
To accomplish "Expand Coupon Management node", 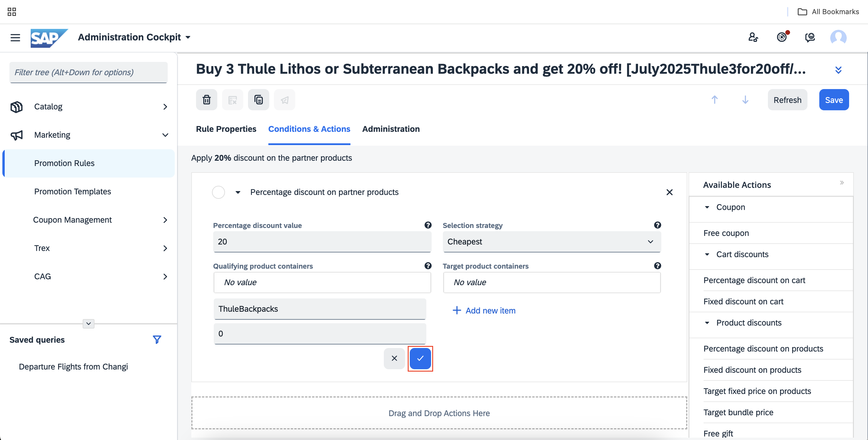I will tap(165, 220).
